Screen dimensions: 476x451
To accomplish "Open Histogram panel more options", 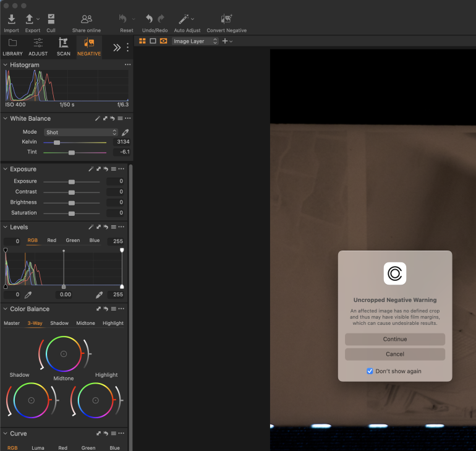I will (x=127, y=64).
